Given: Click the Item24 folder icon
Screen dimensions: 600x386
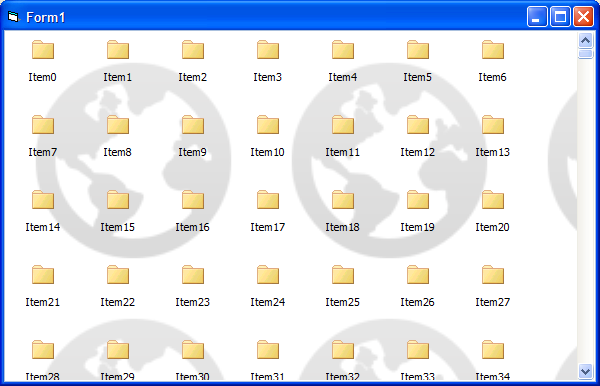Looking at the screenshot, I should [268, 275].
